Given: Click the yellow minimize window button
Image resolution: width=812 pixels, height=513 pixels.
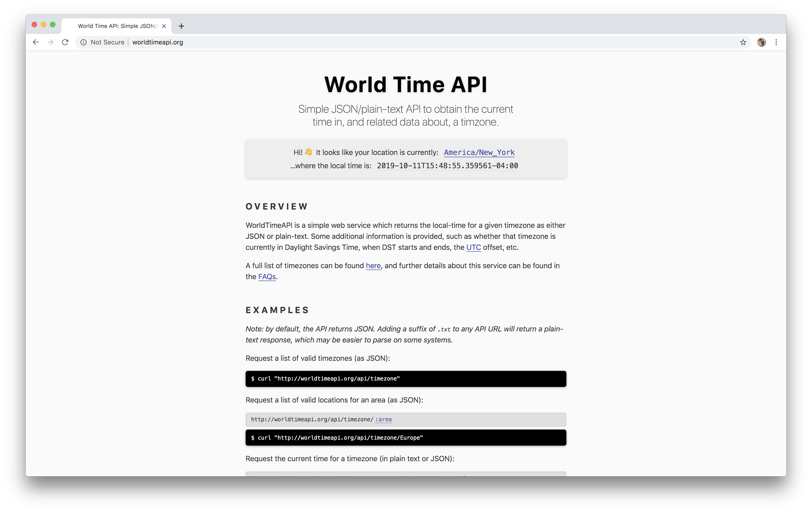Looking at the screenshot, I should click(x=44, y=25).
